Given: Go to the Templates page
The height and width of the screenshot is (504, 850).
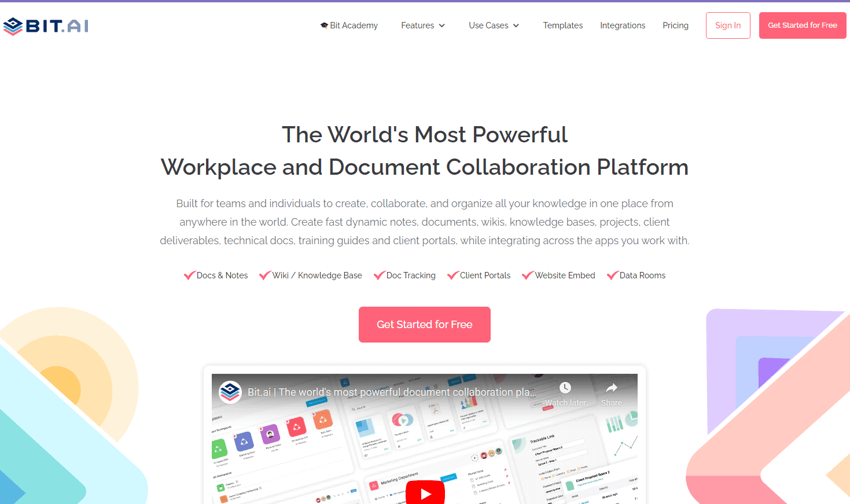Looking at the screenshot, I should coord(562,25).
